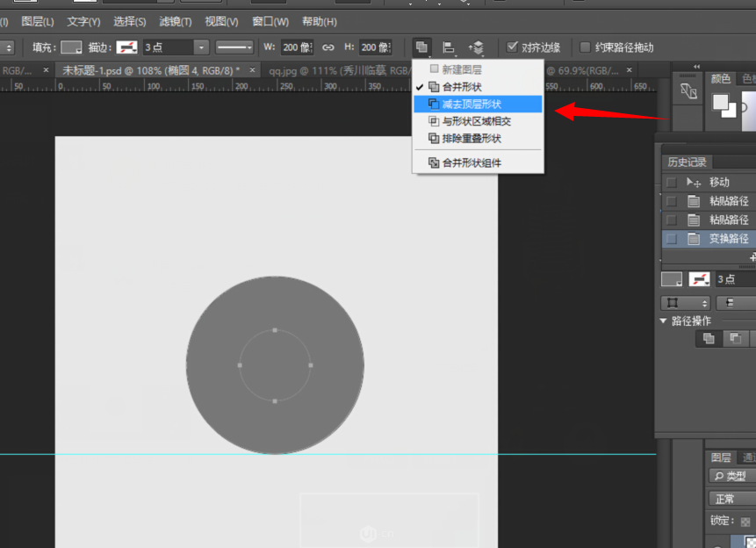Image resolution: width=756 pixels, height=548 pixels.
Task: Click the path arrangement stack icon
Action: pyautogui.click(x=476, y=47)
